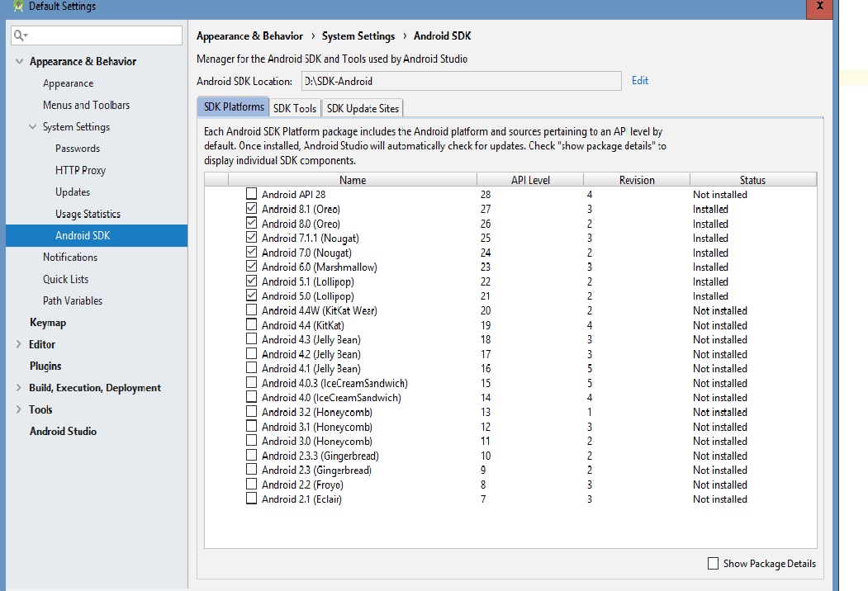Open the SDK Update Sites tab
This screenshot has width=868, height=591.
coord(362,108)
